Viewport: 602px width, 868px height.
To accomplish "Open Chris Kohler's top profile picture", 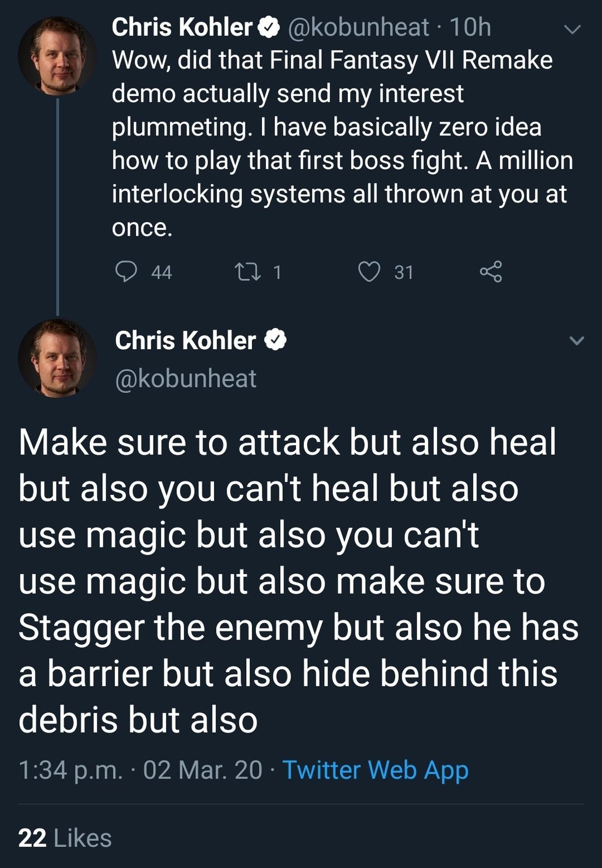I will point(56,56).
